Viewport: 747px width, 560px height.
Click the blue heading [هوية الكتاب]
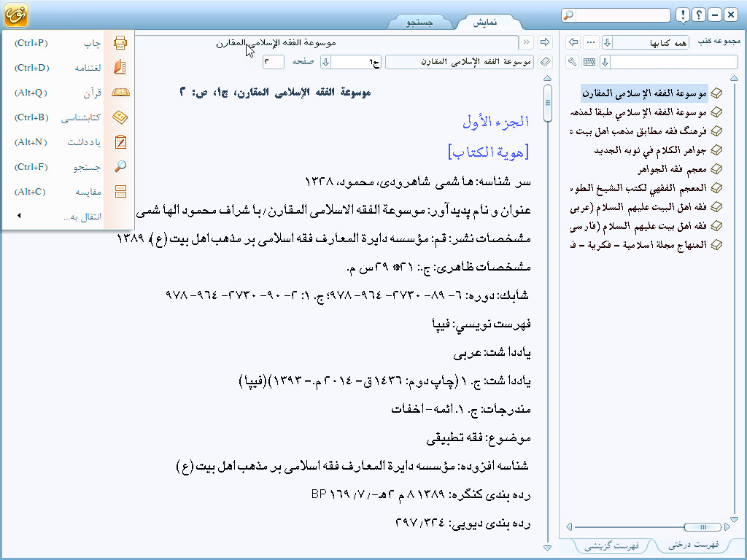click(x=489, y=152)
